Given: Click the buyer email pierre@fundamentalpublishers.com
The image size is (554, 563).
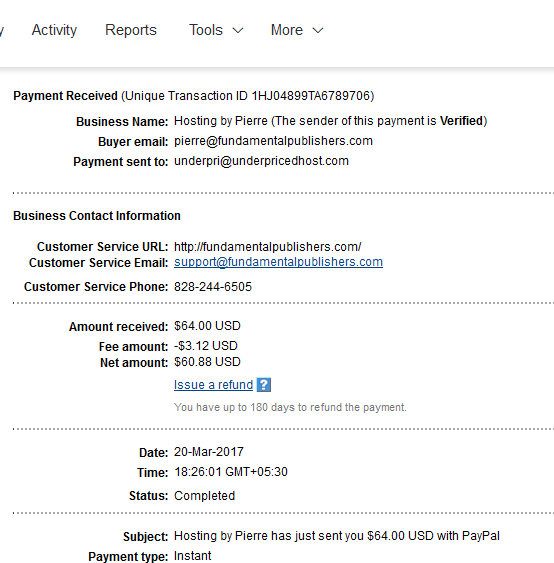Looking at the screenshot, I should point(273,141).
